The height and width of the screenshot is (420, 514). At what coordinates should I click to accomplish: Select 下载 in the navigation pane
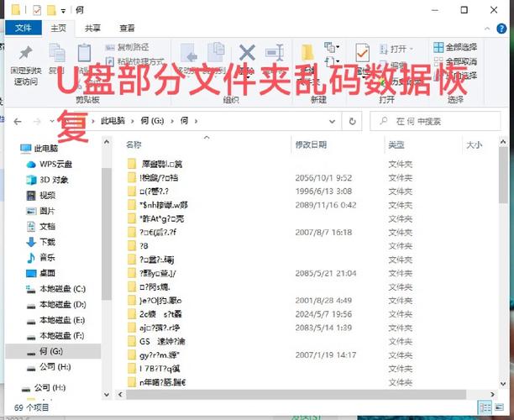[40, 242]
